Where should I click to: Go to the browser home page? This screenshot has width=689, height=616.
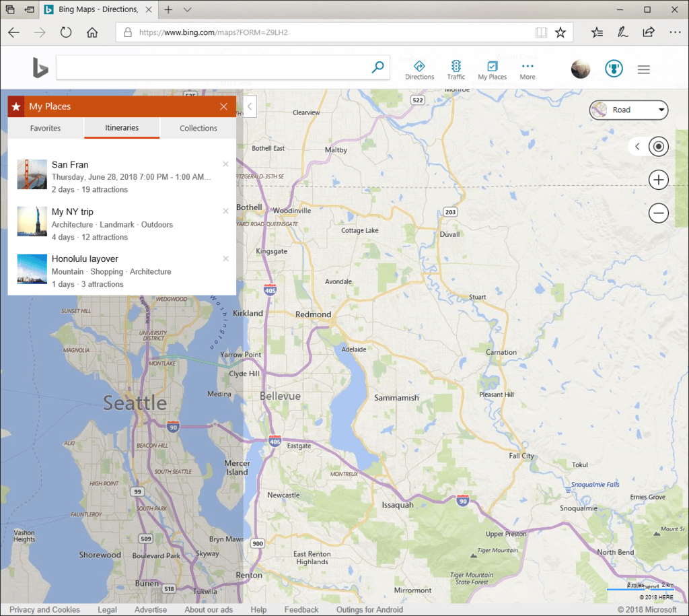(x=92, y=32)
